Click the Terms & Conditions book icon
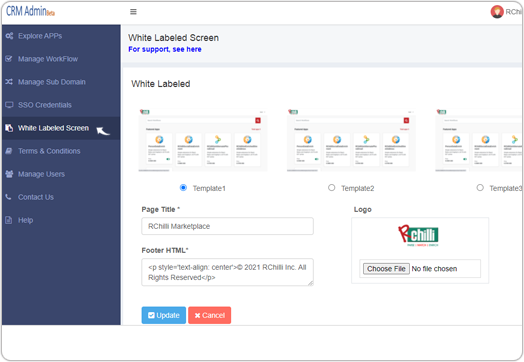 9,151
